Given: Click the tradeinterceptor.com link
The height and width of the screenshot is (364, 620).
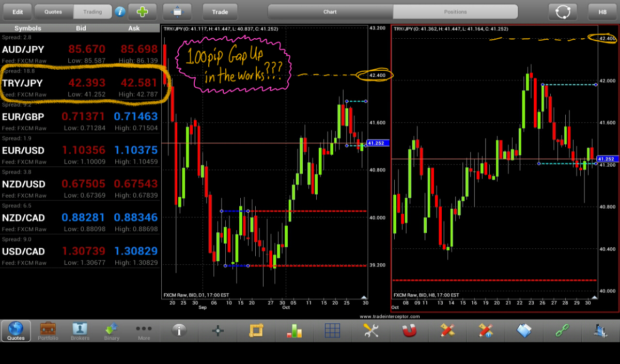Looking at the screenshot, I should pos(390,316).
